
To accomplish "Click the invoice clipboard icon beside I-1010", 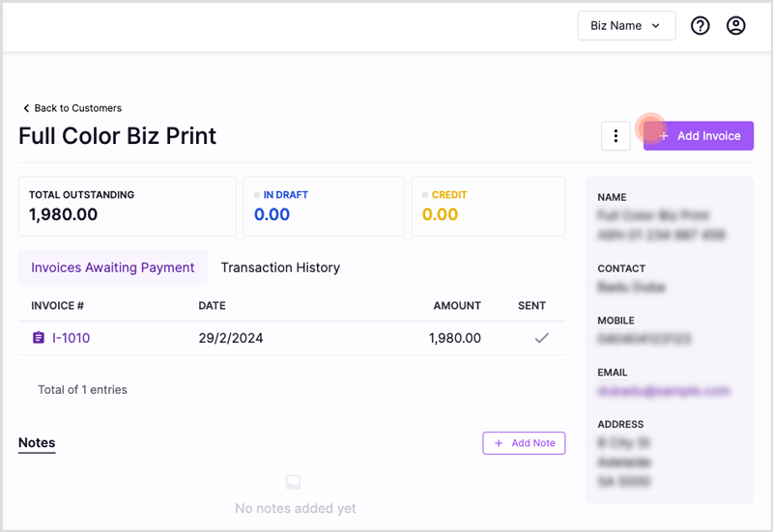I will click(x=39, y=338).
